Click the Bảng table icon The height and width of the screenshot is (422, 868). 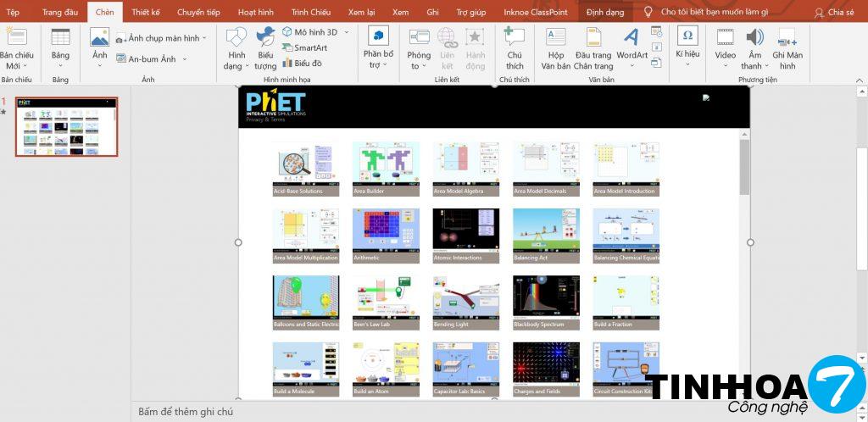coord(60,38)
